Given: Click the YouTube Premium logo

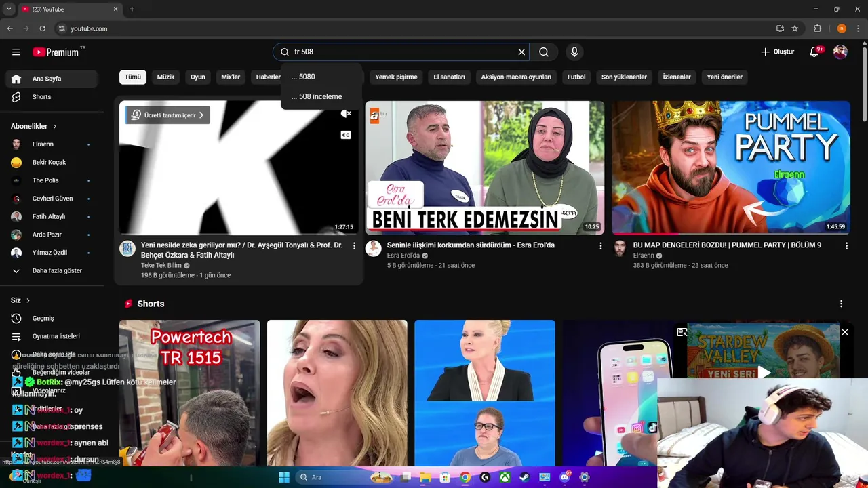Looking at the screenshot, I should click(56, 52).
